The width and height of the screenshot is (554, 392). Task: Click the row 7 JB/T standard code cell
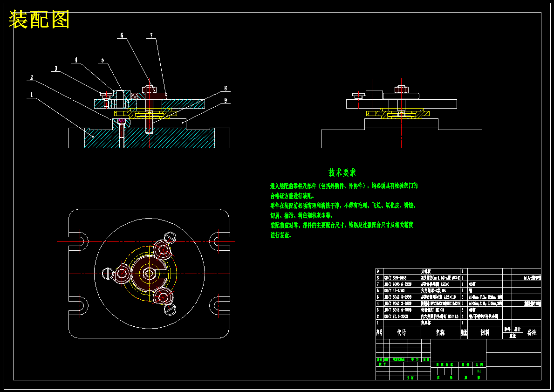point(398,284)
